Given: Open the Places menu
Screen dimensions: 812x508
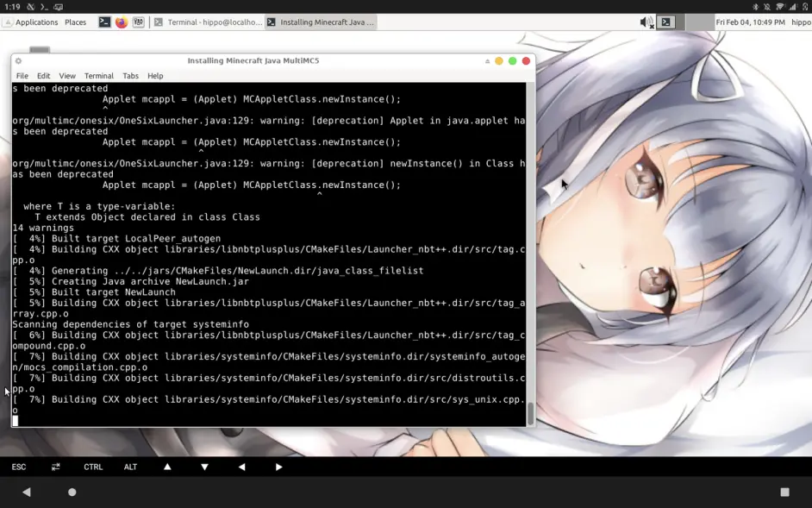Looking at the screenshot, I should point(76,22).
